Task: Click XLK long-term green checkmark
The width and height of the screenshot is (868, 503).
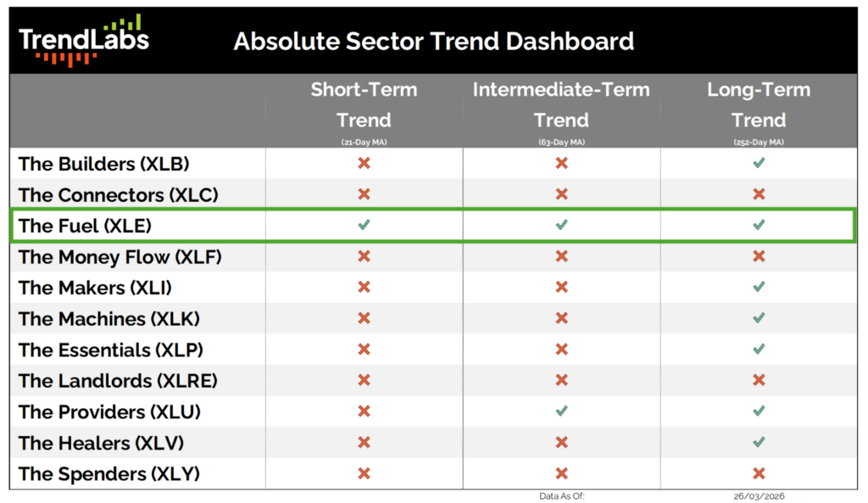Action: pos(759,318)
